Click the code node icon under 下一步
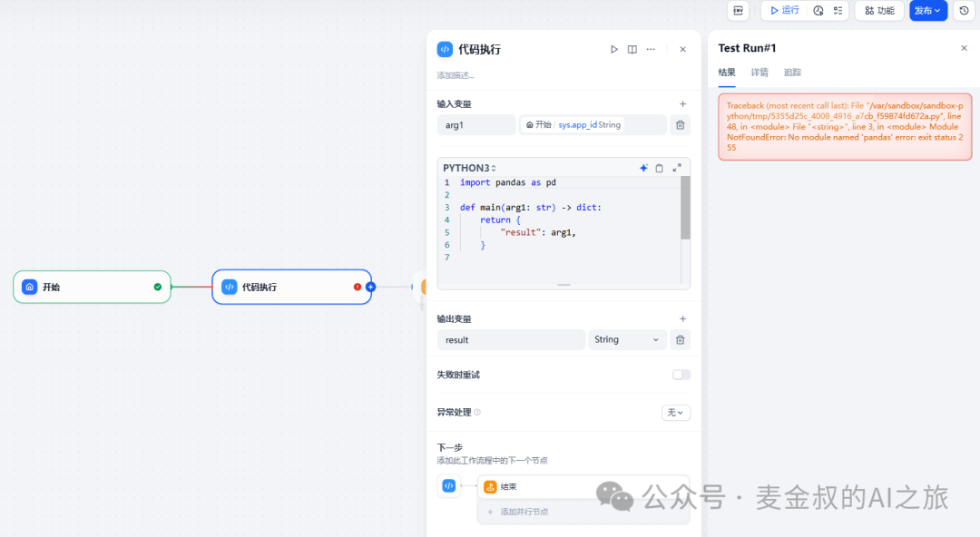Screen dimensions: 980x537 [449, 485]
